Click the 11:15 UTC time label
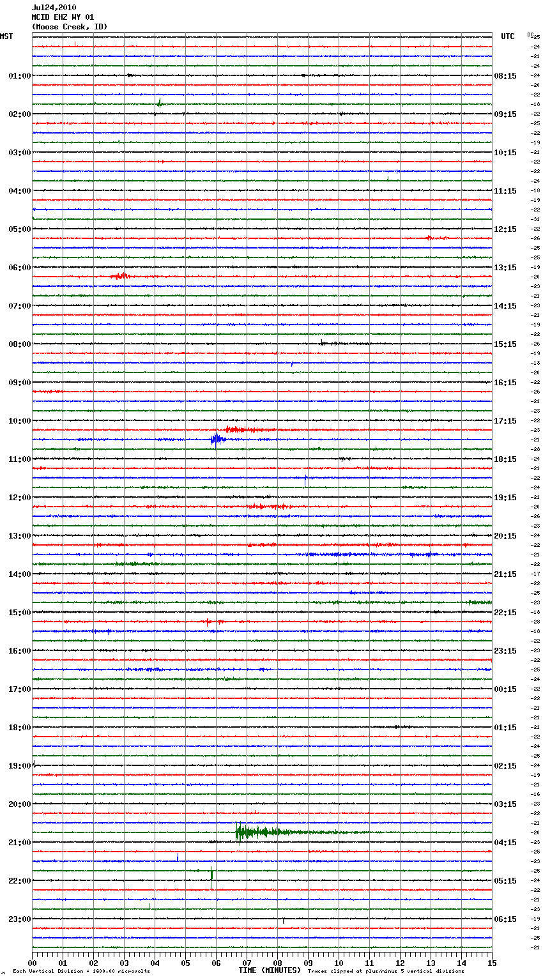Screen dimensions: 543x980 [x=505, y=191]
